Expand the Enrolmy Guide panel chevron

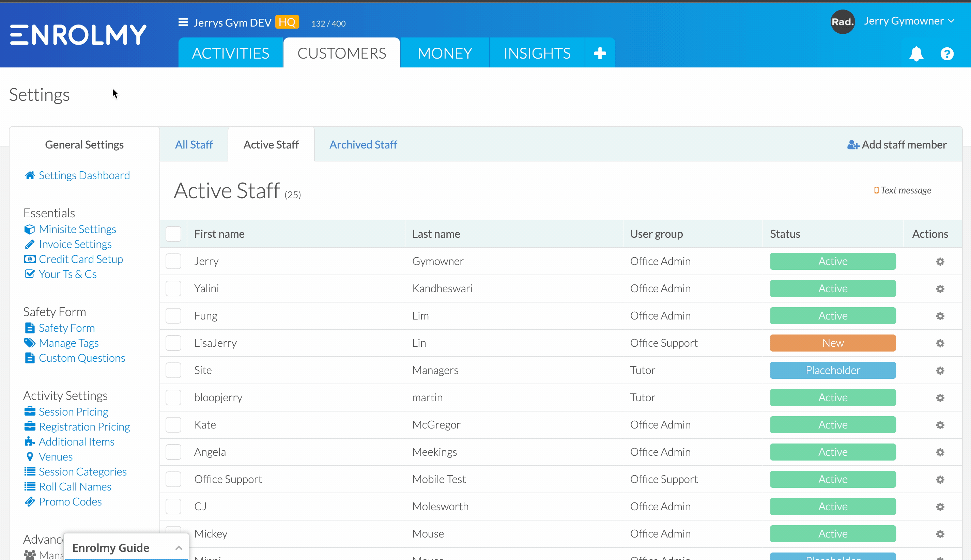(x=179, y=548)
